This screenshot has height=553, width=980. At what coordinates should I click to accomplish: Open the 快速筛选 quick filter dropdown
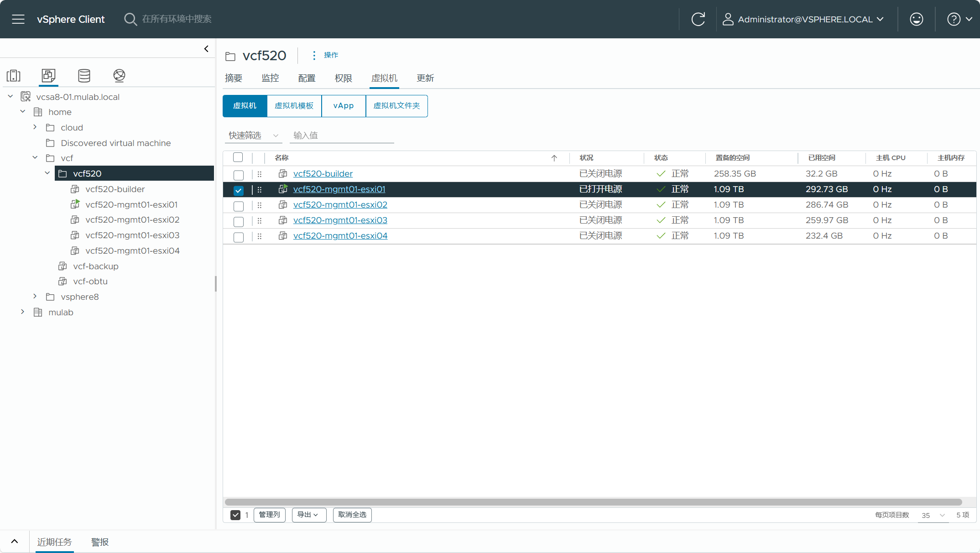click(x=253, y=136)
